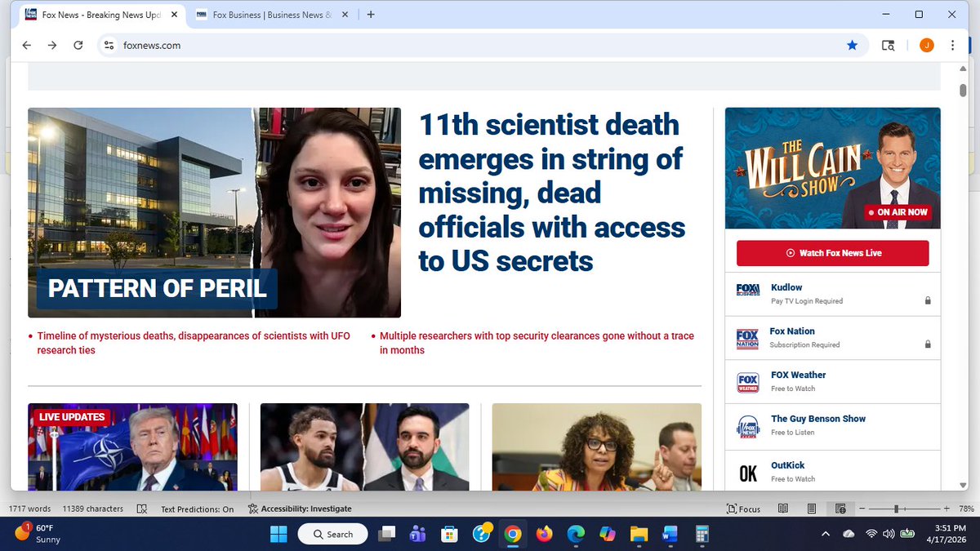This screenshot has height=551, width=980.
Task: Click Watch Fox News Live button
Action: (832, 253)
